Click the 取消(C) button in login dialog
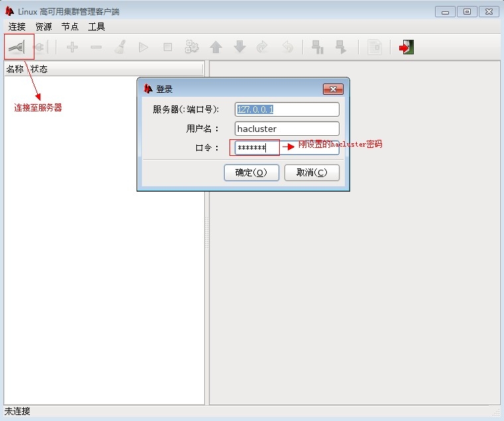This screenshot has width=504, height=421. point(312,173)
